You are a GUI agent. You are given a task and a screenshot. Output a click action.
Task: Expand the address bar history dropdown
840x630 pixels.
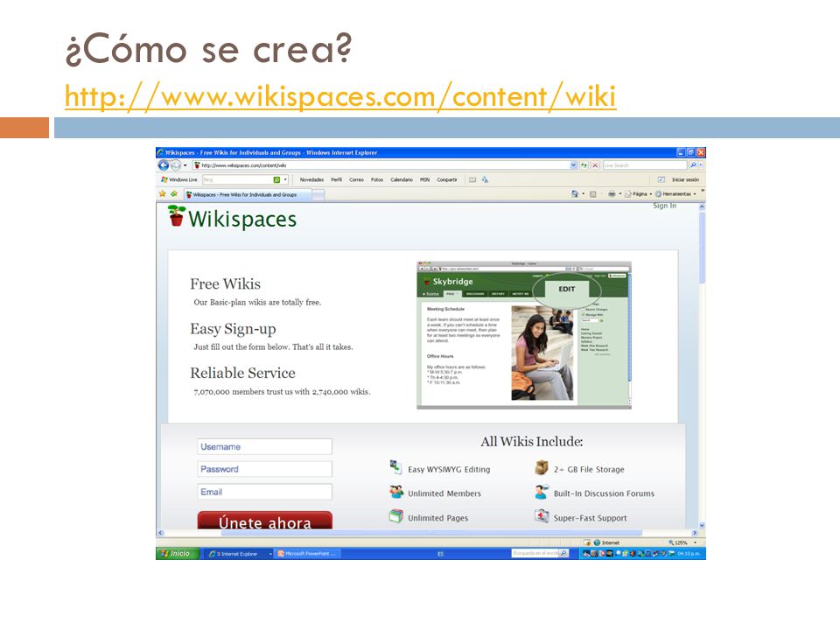[x=574, y=165]
